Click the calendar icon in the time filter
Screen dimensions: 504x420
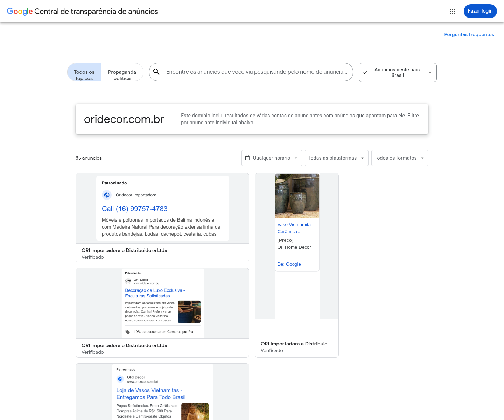247,158
